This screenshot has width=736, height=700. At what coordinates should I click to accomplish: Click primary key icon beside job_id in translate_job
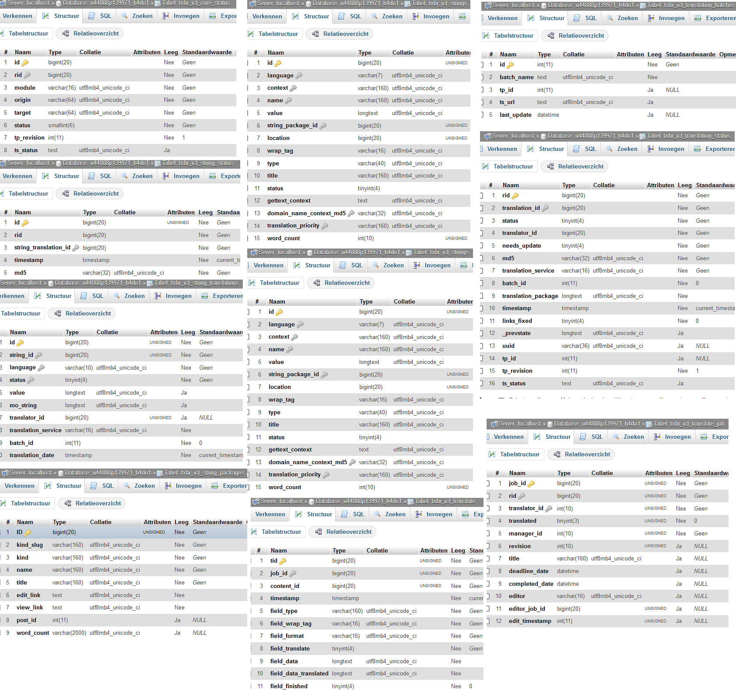531,483
